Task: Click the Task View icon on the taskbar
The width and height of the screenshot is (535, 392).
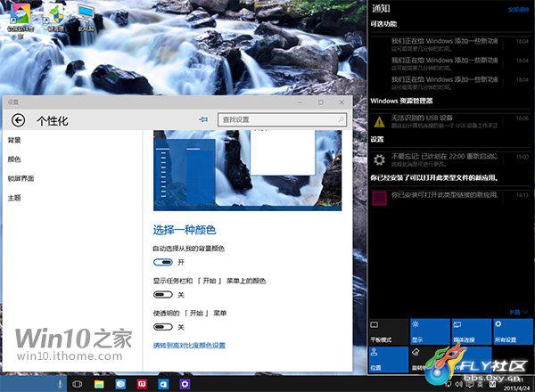Action: tap(78, 383)
